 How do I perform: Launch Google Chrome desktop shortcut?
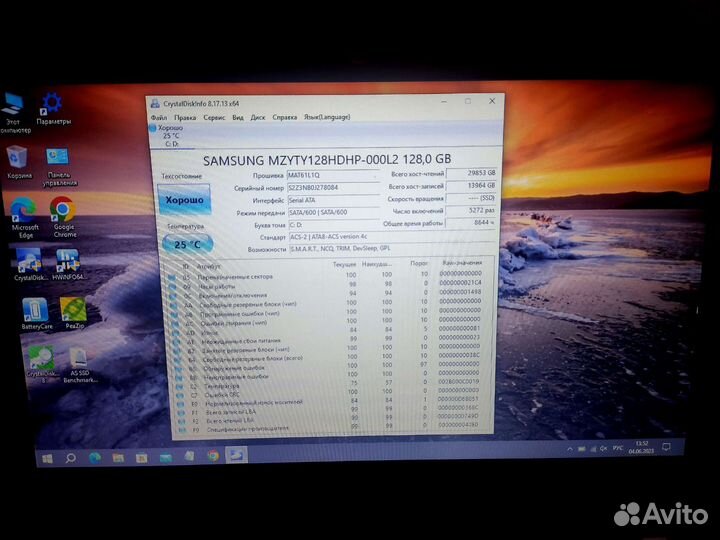63,217
